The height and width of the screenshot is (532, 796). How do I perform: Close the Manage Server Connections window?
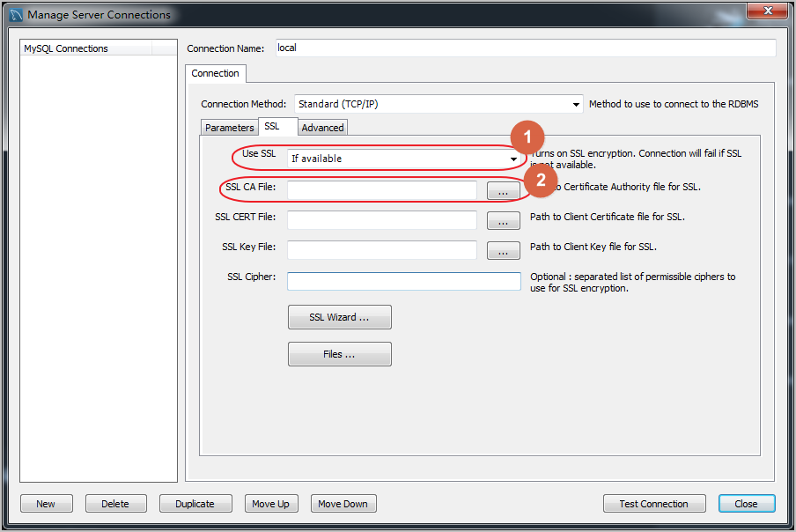tap(767, 11)
